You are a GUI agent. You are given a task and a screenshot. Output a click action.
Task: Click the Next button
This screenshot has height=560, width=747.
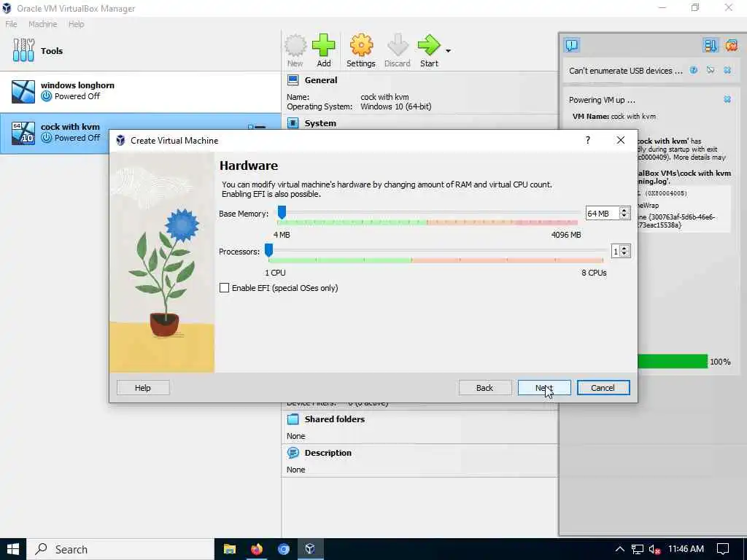click(544, 388)
